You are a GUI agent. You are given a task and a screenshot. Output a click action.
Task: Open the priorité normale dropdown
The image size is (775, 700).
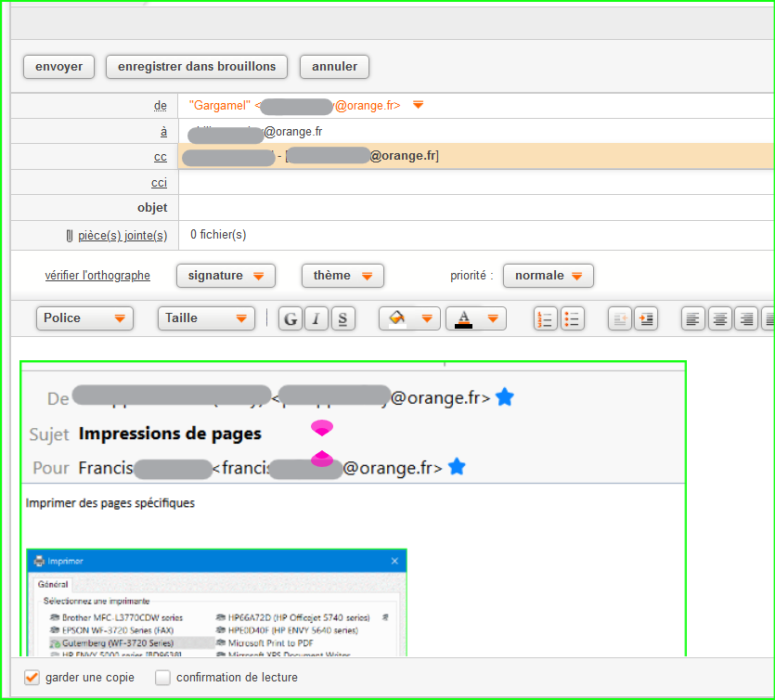(x=549, y=276)
